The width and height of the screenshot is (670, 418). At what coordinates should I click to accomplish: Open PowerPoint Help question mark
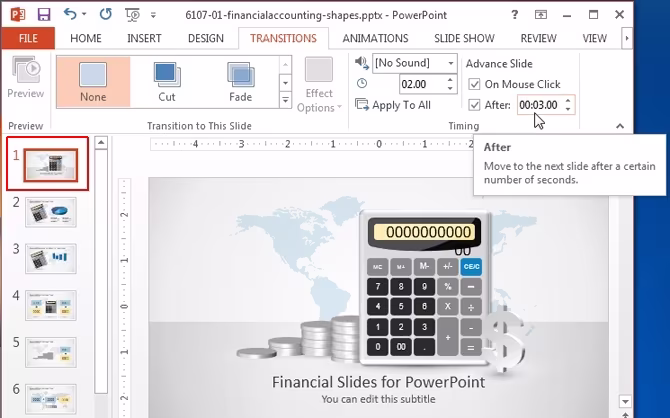[x=515, y=15]
